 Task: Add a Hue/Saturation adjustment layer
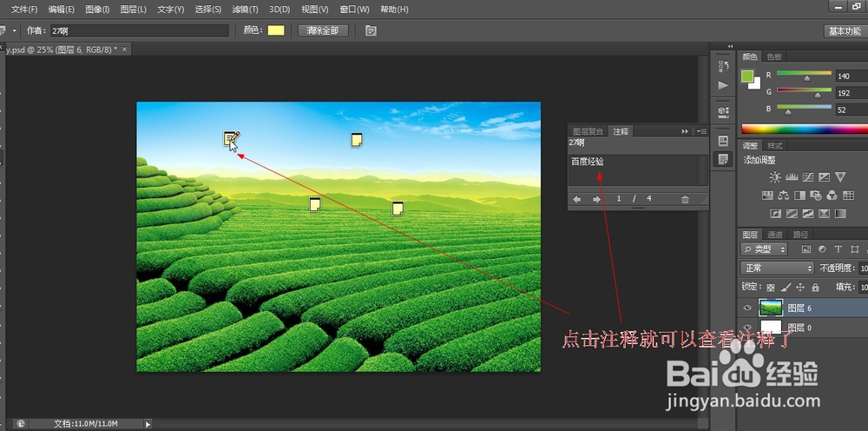pyautogui.click(x=767, y=196)
